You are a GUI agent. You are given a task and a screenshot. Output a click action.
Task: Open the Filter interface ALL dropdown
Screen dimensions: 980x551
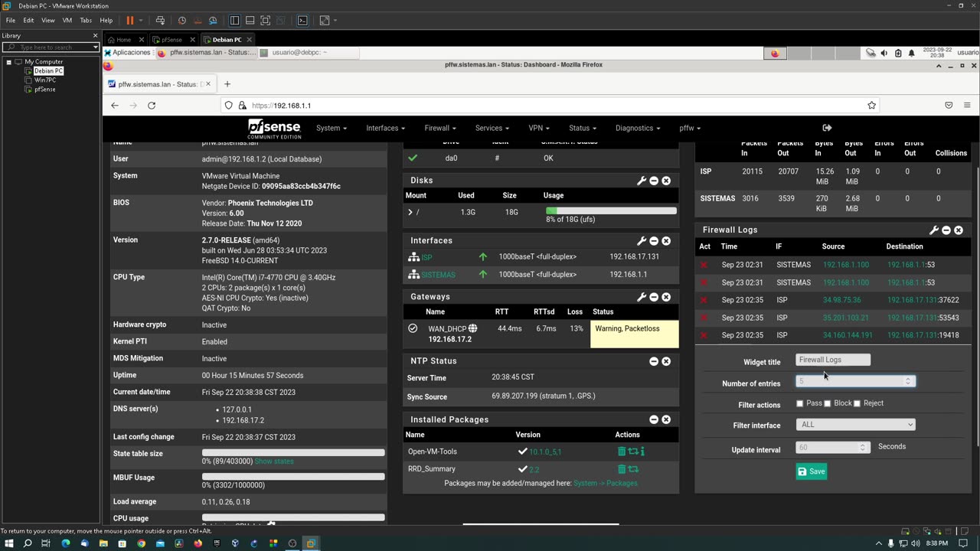coord(855,425)
